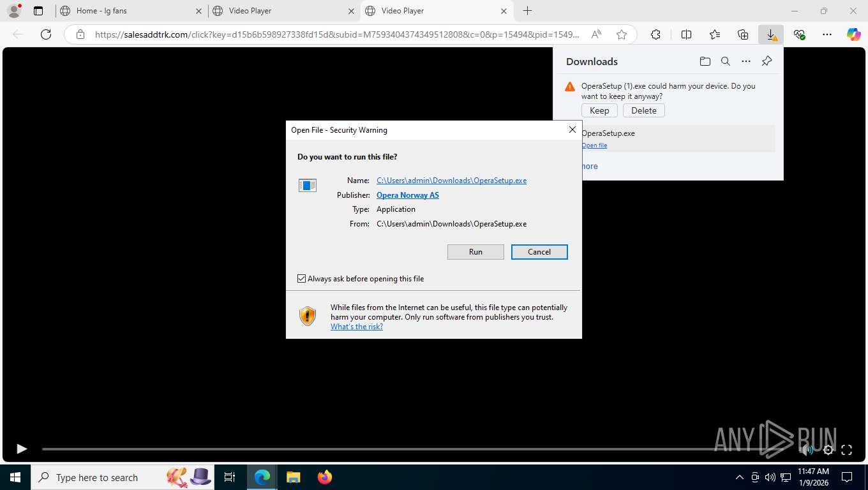Click the salesaddtrk.com address bar
Viewport: 868px width, 490px height.
point(337,34)
